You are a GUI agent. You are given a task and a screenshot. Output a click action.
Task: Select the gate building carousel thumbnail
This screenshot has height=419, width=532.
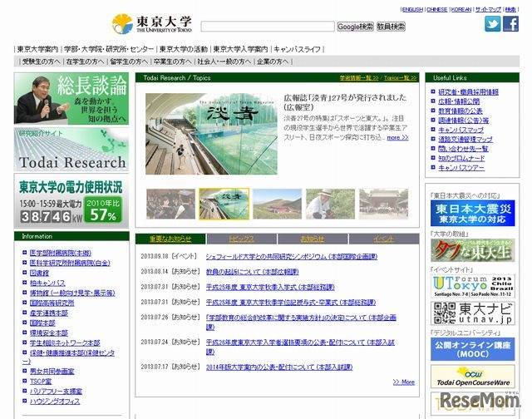(384, 204)
